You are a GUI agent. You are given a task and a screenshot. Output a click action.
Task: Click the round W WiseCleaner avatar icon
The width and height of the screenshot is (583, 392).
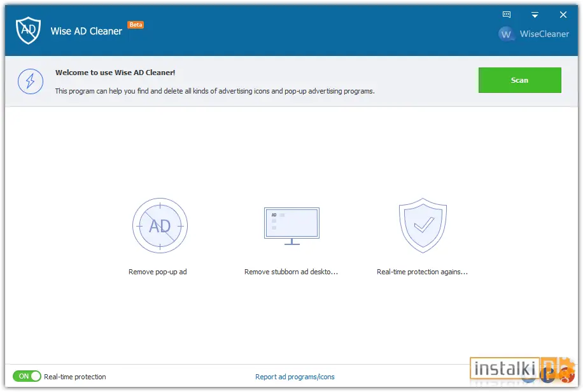[505, 34]
